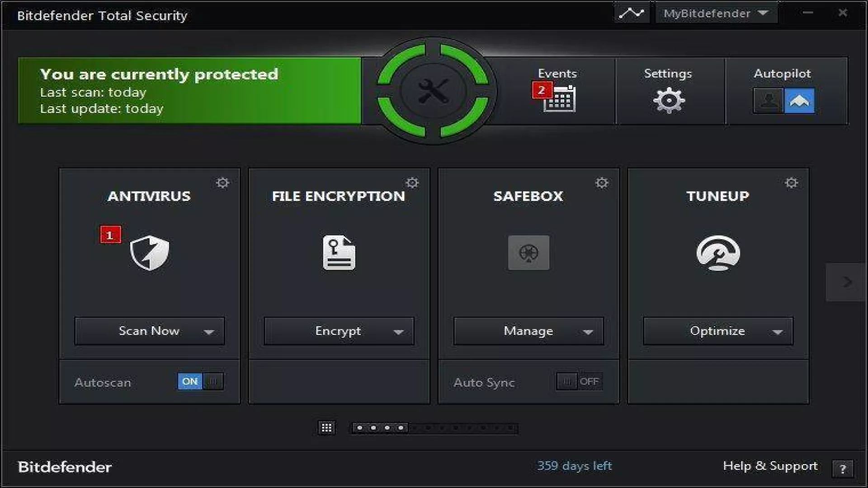
Task: Turn off the Autoscan switch
Action: pos(200,381)
